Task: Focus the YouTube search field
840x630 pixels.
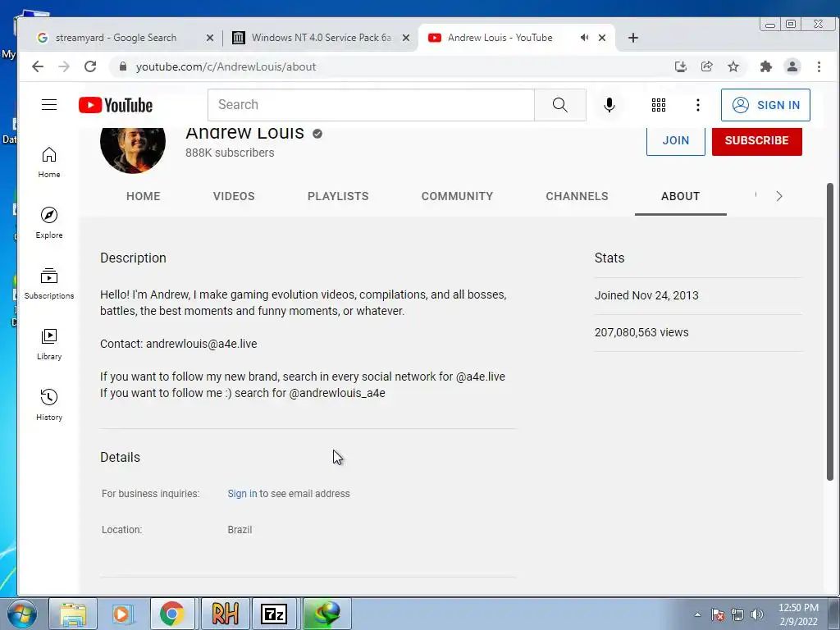Action: tap(371, 104)
